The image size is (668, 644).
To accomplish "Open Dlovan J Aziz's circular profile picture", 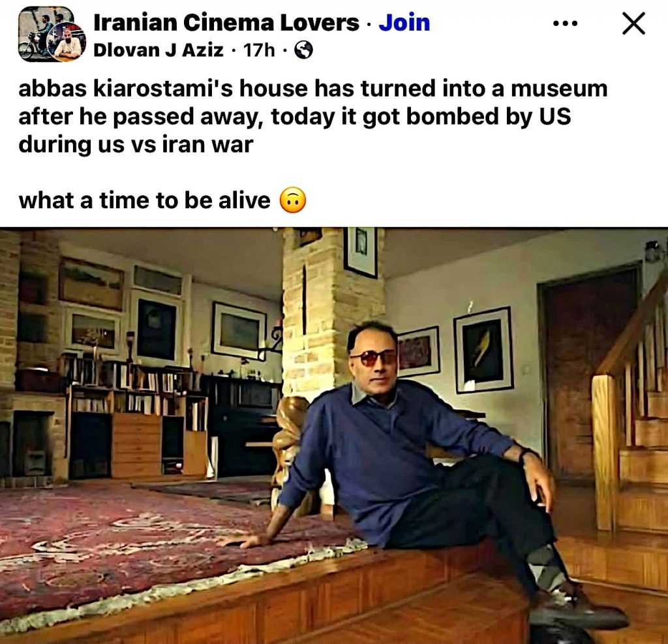I will pyautogui.click(x=67, y=42).
